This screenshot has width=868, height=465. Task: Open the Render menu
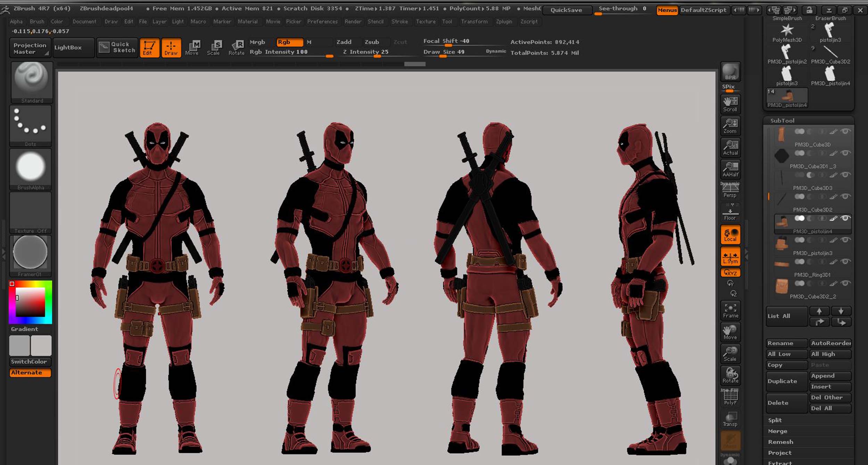click(x=353, y=22)
